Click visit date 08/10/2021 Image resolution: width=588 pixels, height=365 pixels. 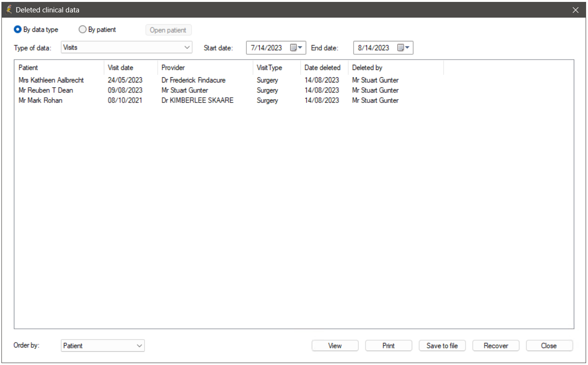pyautogui.click(x=125, y=100)
